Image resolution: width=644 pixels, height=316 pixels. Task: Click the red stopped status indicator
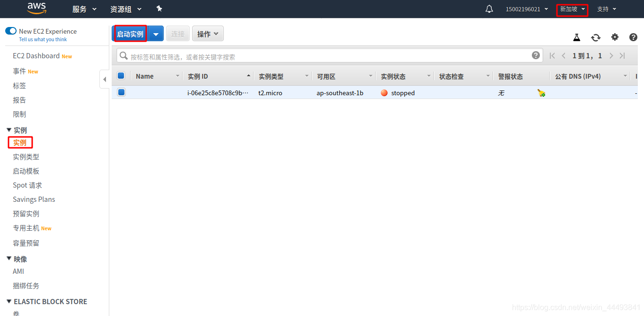[384, 93]
